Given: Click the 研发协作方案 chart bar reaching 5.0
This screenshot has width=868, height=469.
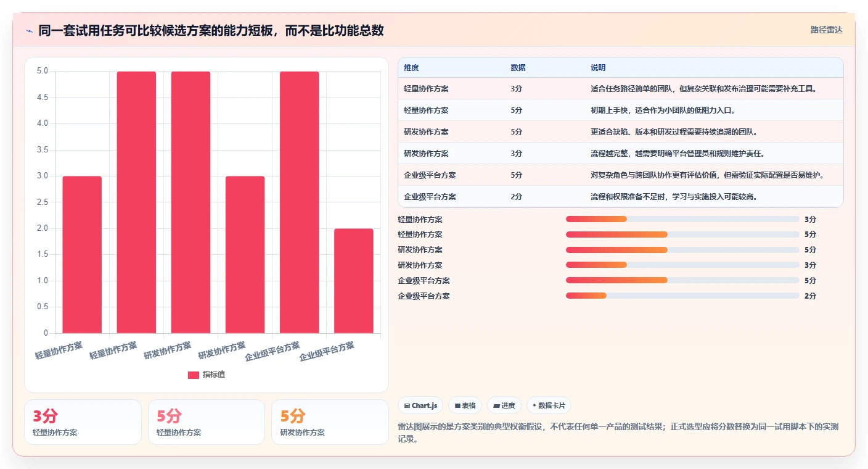Looking at the screenshot, I should pyautogui.click(x=190, y=202).
